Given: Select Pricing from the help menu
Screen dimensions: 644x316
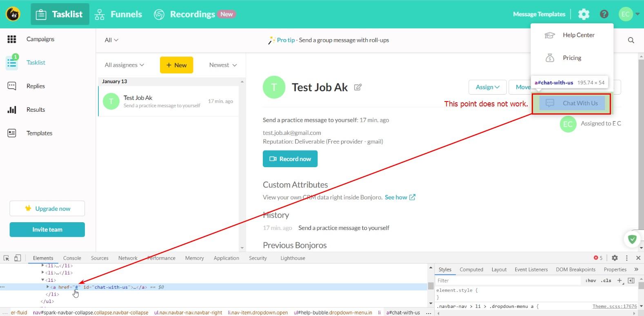Looking at the screenshot, I should pyautogui.click(x=572, y=58).
